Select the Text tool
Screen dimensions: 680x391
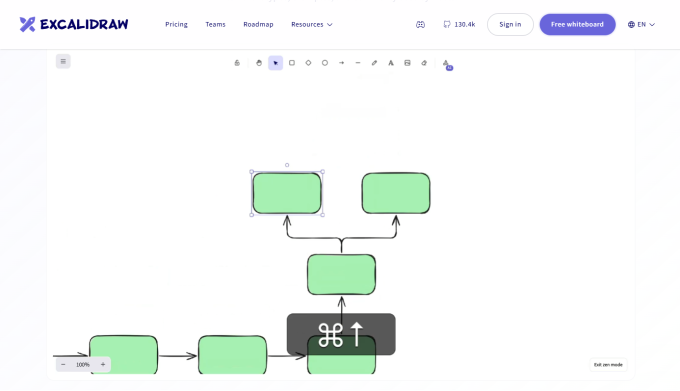coord(391,63)
